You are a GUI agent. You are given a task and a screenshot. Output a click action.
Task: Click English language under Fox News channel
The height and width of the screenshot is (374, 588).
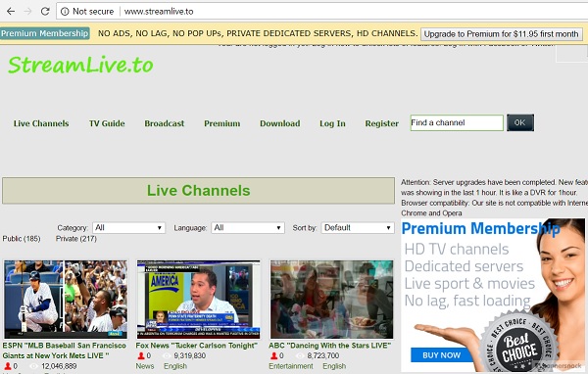(175, 366)
